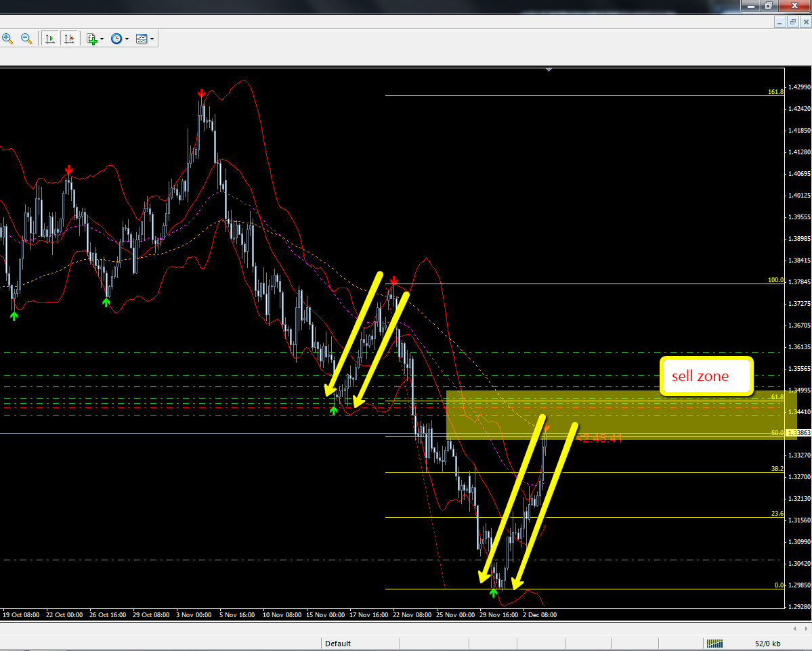This screenshot has height=651, width=812.
Task: Toggle the Chart Shift button
Action: (x=68, y=39)
